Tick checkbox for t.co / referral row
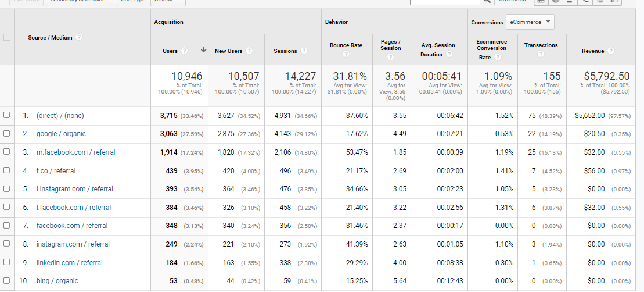The width and height of the screenshot is (644, 292). point(6,170)
